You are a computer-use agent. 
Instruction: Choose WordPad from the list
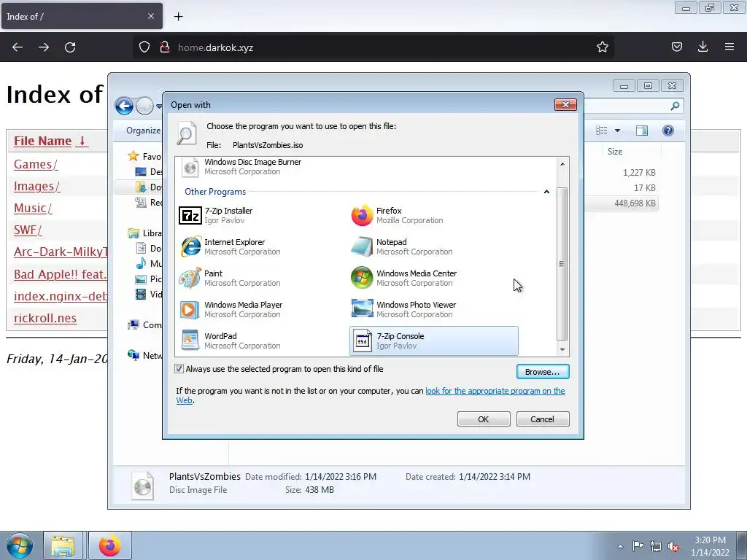point(262,341)
